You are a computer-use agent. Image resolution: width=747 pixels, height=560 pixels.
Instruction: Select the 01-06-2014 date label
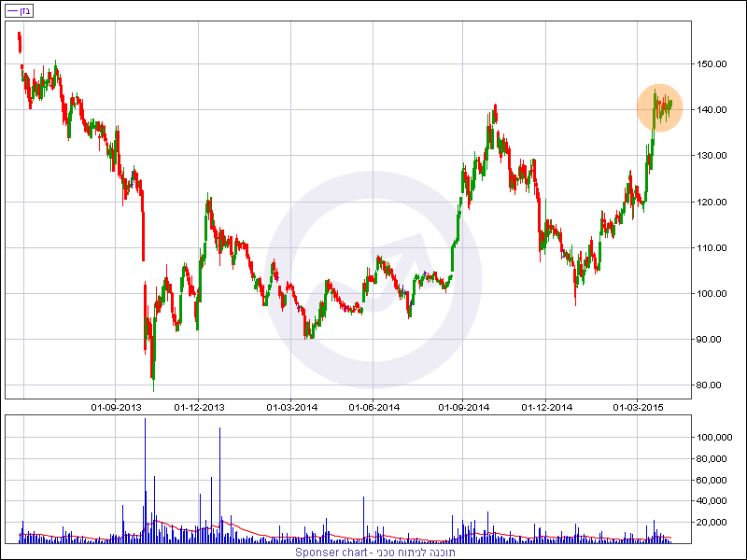(374, 407)
